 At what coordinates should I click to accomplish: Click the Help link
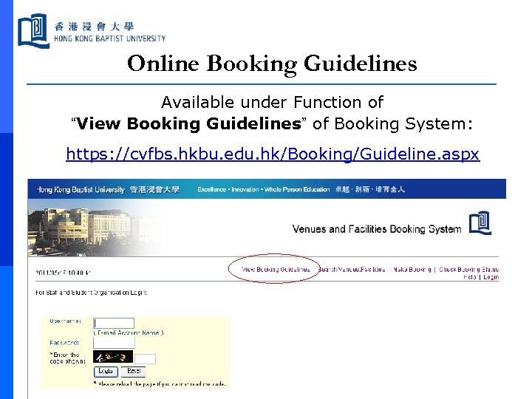tap(470, 277)
